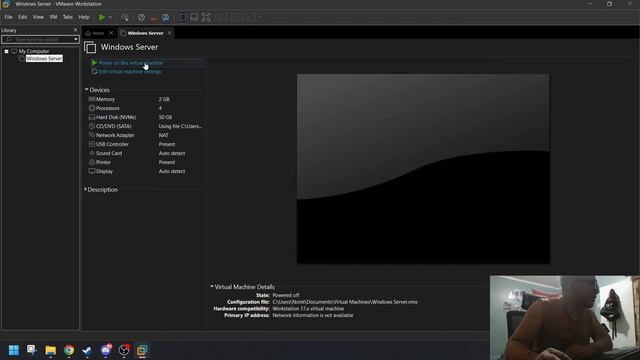
Task: Open the snapshot manager toolbar icon
Action: tap(166, 17)
